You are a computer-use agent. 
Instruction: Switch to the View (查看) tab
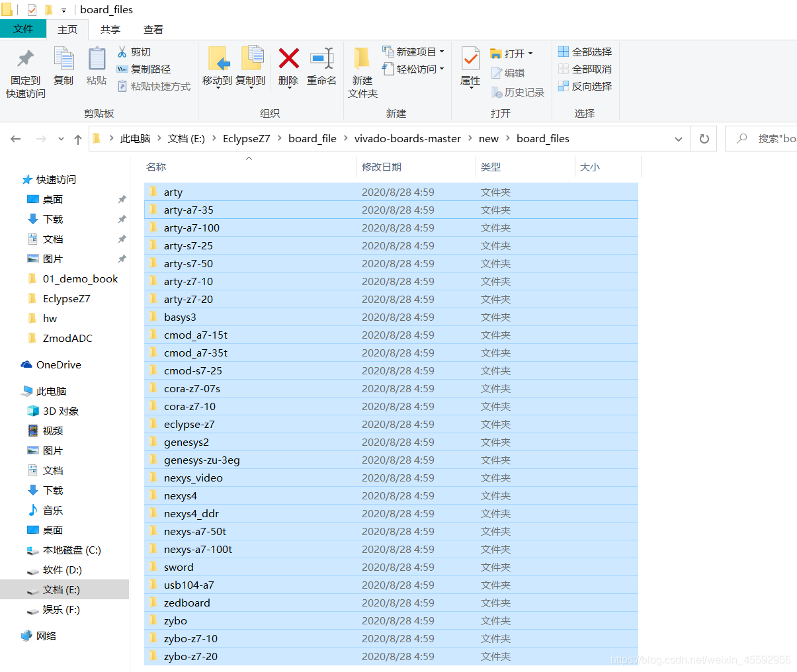(x=153, y=29)
